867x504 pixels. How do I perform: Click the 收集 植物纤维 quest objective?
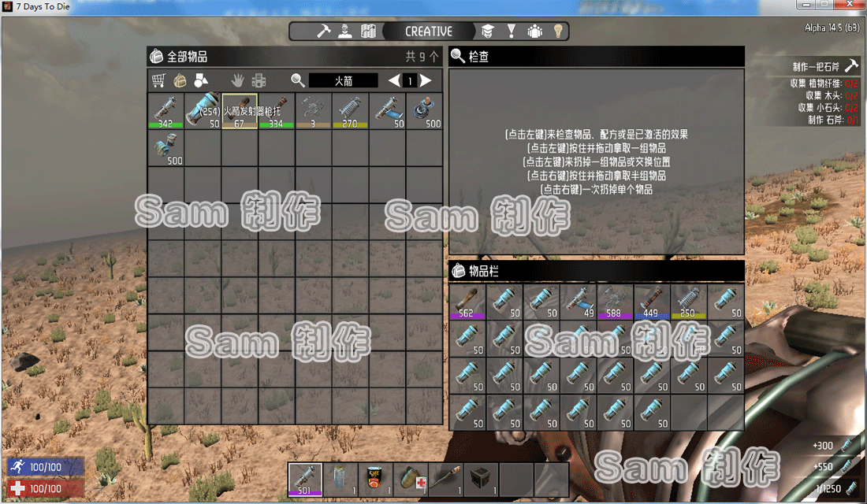click(x=824, y=83)
